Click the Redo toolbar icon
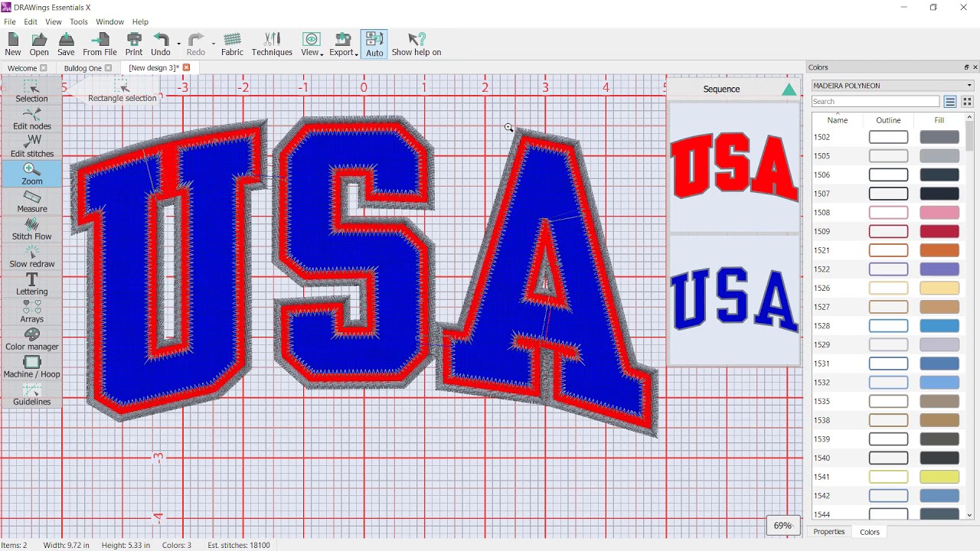 click(196, 44)
